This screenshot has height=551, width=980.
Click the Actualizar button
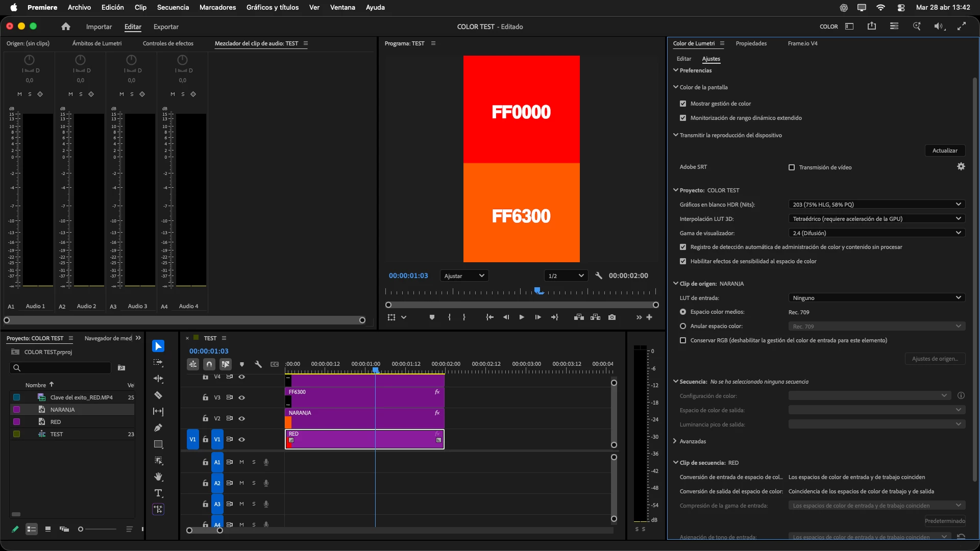click(944, 151)
